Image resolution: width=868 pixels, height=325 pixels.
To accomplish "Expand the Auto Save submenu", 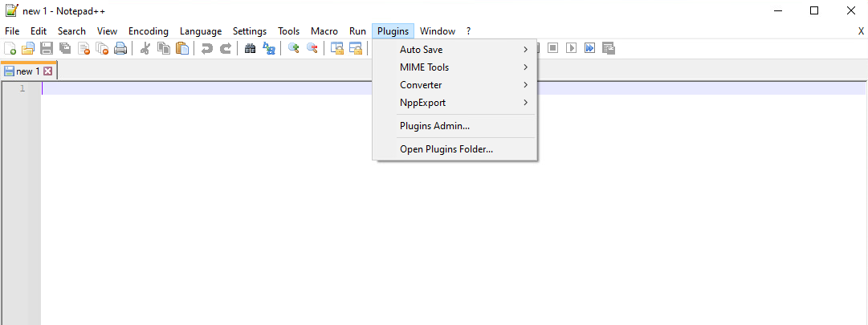I will coord(454,50).
